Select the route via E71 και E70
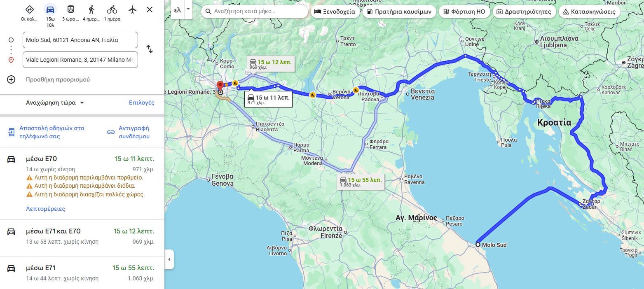This screenshot has width=644, height=289. [82, 236]
